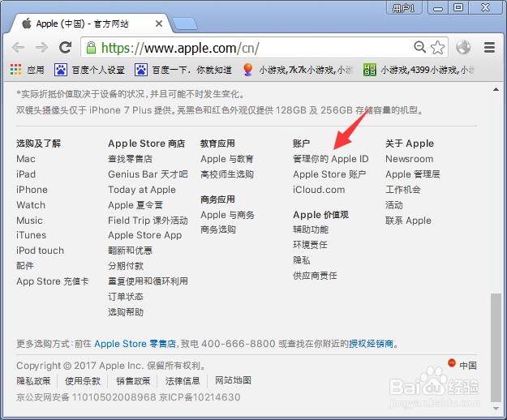Click the blue 授权经销商 link
The width and height of the screenshot is (507, 420).
[x=372, y=344]
